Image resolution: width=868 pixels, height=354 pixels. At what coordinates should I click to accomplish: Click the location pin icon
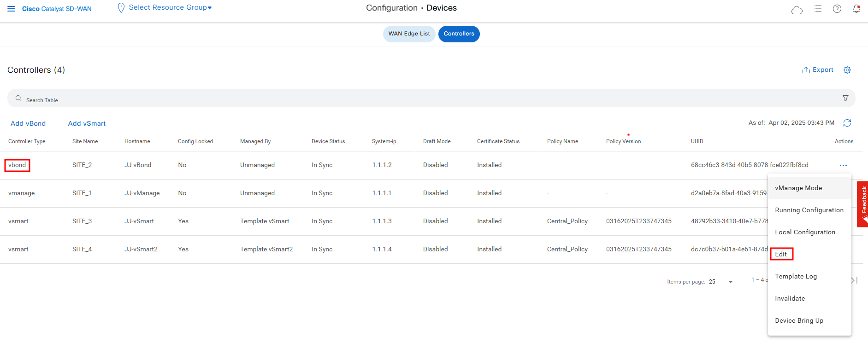coord(121,8)
